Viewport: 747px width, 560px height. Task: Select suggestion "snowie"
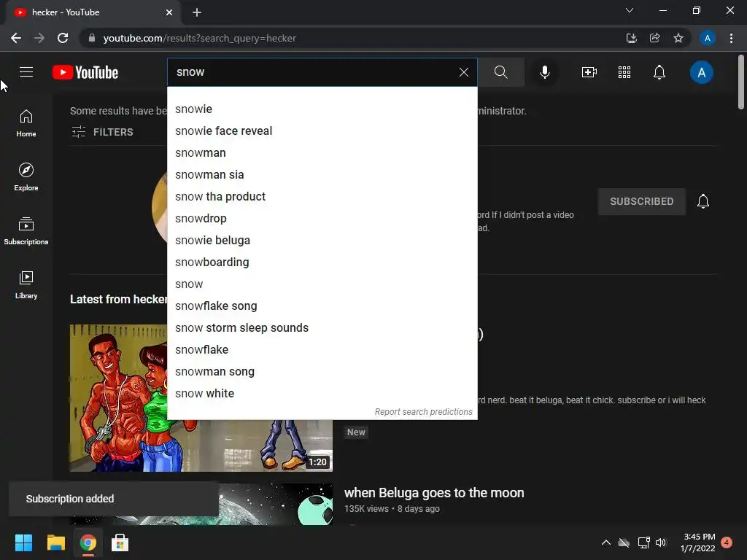click(322, 109)
